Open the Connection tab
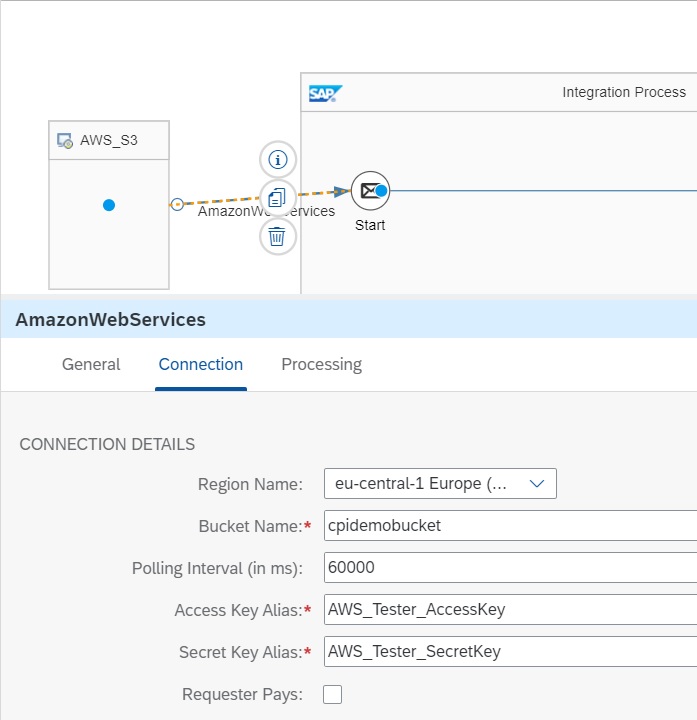The width and height of the screenshot is (697, 720). tap(201, 365)
